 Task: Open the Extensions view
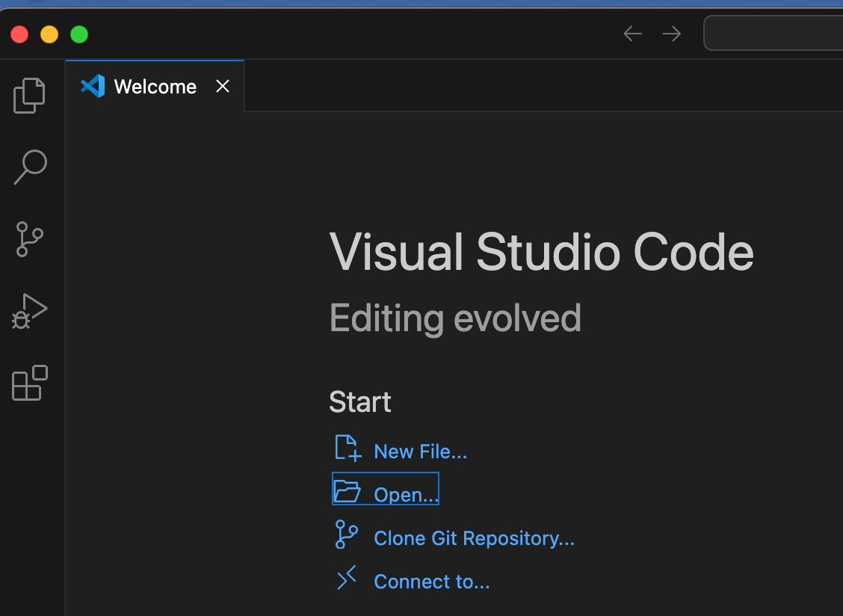30,383
